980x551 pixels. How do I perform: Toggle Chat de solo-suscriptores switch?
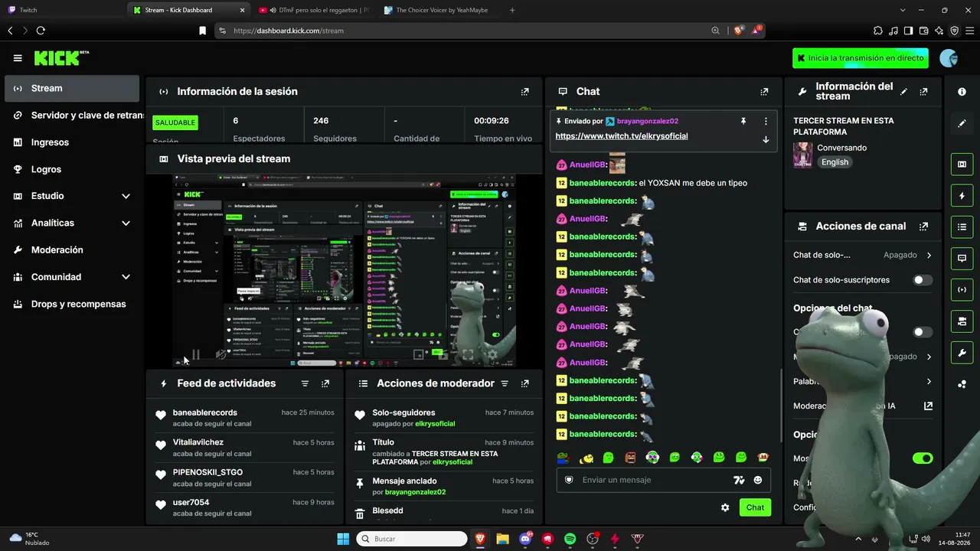tap(923, 280)
